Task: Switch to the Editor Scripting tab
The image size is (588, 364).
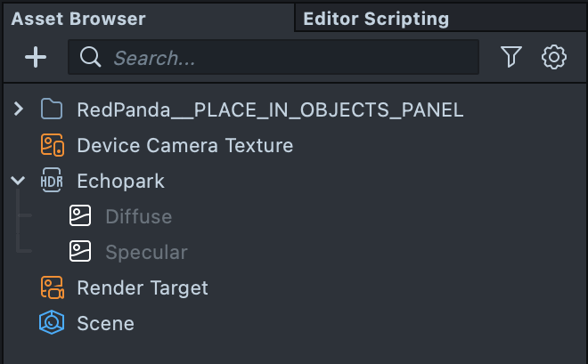Action: point(376,19)
